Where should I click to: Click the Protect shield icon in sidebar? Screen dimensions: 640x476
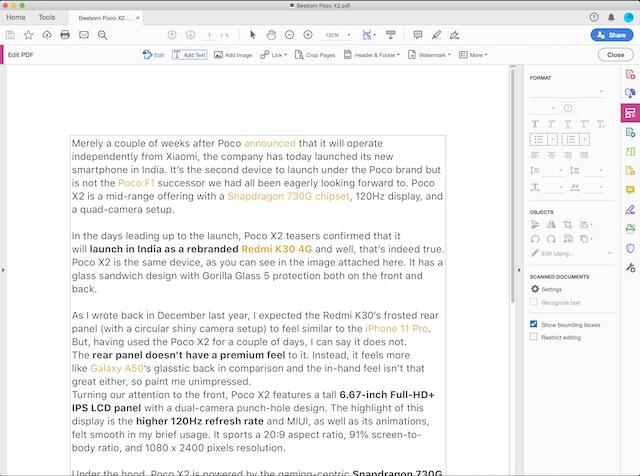tap(629, 248)
